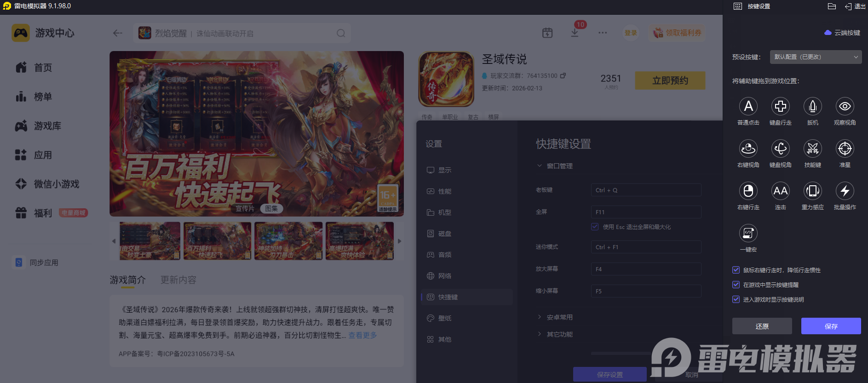Click the 迷你模式 Ctrl + F1 field

tap(646, 247)
